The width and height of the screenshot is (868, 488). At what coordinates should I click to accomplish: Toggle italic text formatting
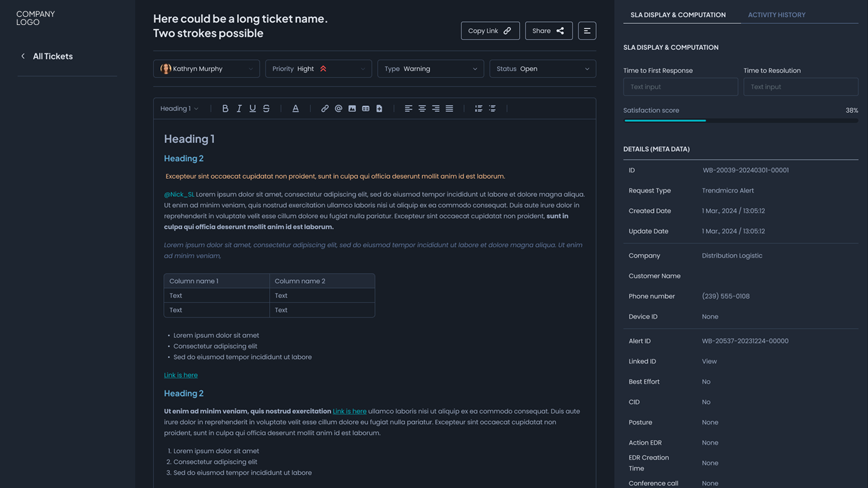tap(239, 108)
